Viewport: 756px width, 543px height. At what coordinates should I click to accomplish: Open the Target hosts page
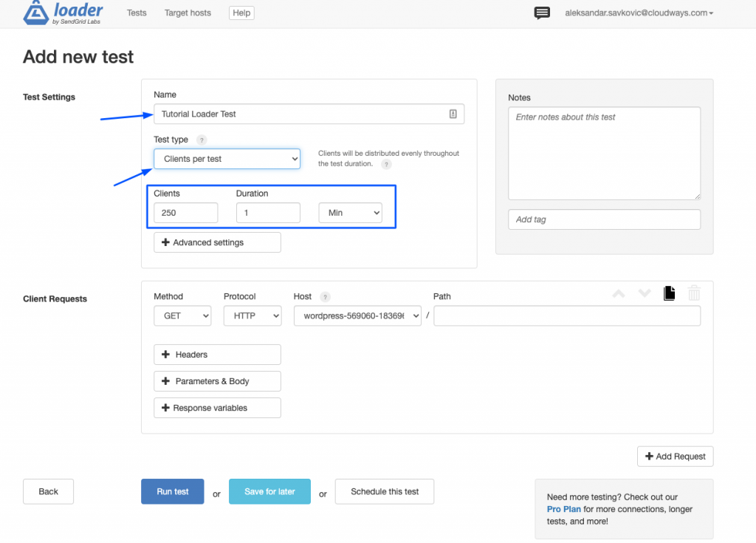pyautogui.click(x=188, y=13)
